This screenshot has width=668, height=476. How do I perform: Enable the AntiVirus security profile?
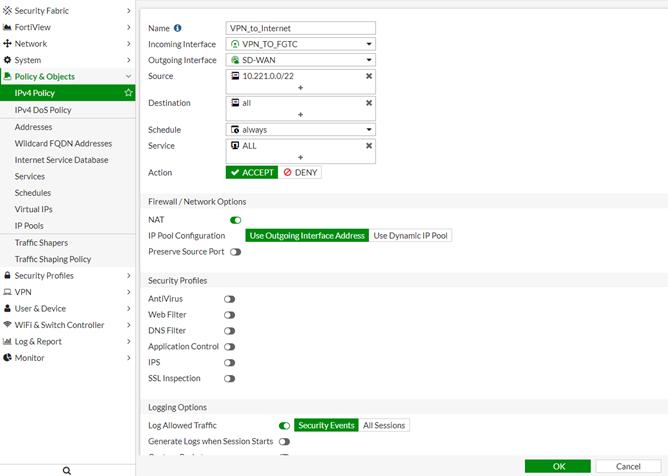[x=230, y=299]
